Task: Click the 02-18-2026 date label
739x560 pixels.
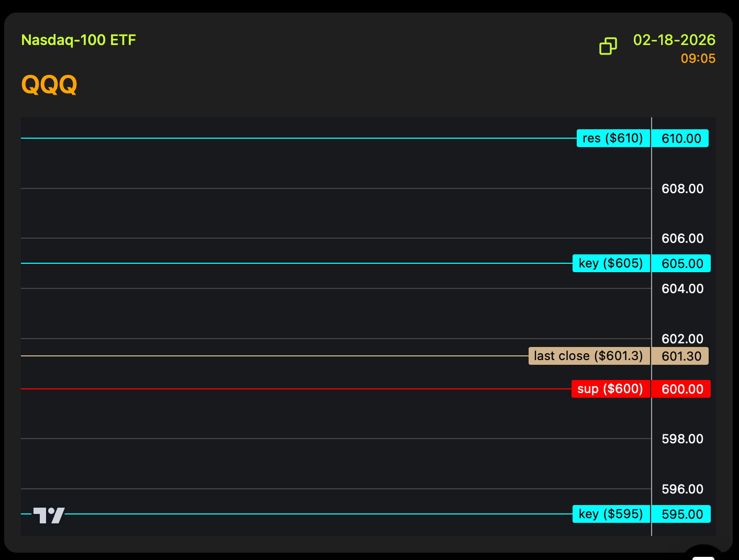Action: pyautogui.click(x=674, y=40)
